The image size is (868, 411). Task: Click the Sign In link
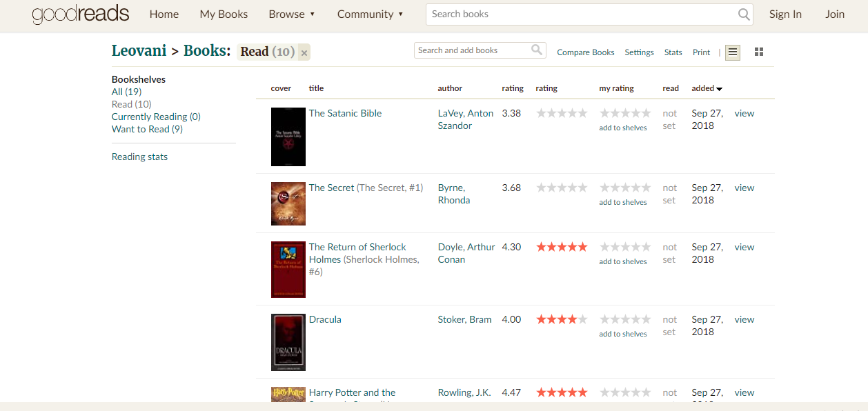click(x=785, y=14)
